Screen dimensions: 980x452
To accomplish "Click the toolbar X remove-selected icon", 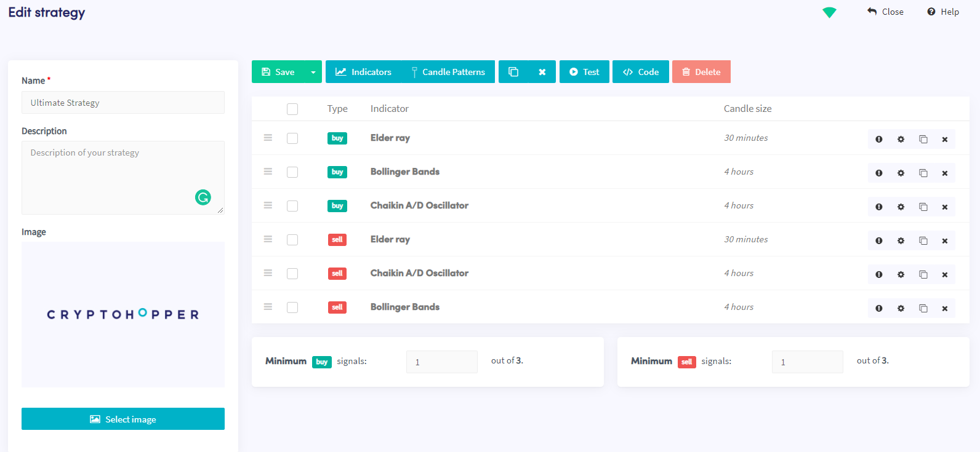I will coord(542,71).
